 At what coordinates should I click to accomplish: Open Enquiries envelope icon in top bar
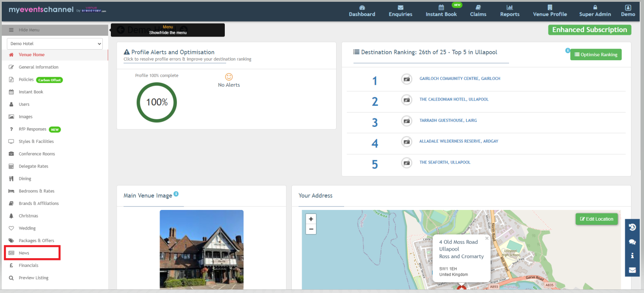pyautogui.click(x=400, y=8)
